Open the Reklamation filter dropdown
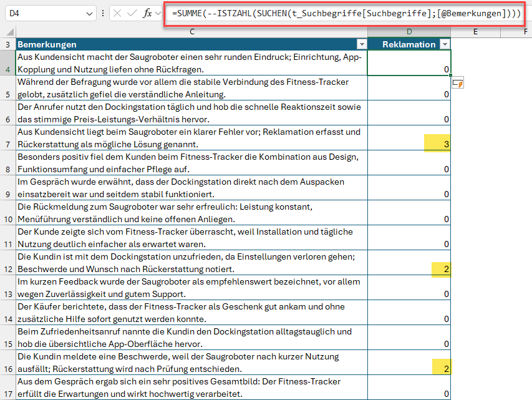 tap(445, 44)
